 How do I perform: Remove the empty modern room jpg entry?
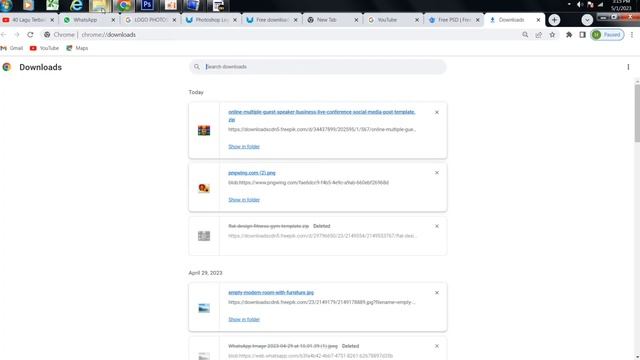point(437,293)
